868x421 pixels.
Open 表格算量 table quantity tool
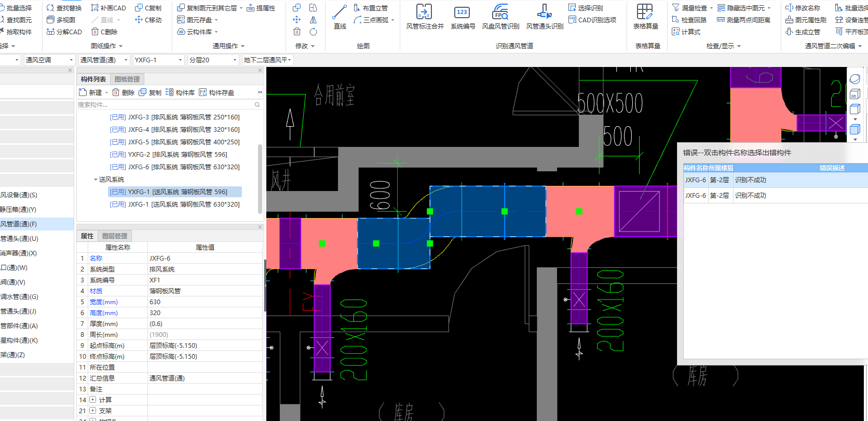pyautogui.click(x=645, y=17)
